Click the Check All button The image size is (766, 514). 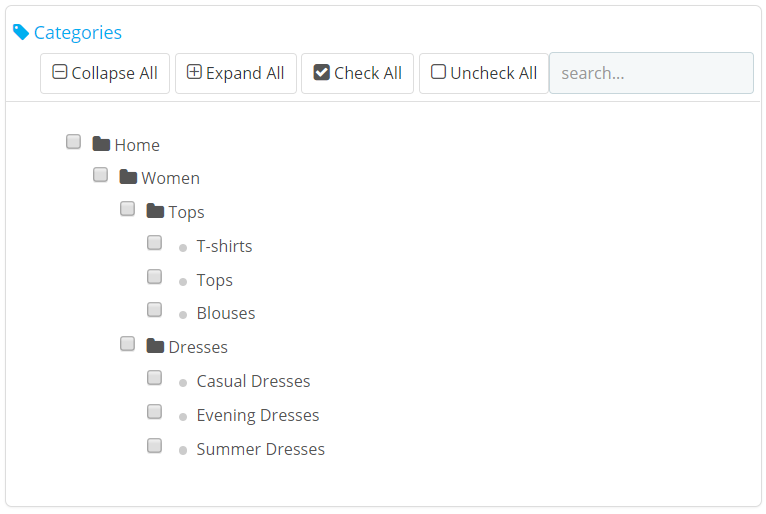coord(357,73)
